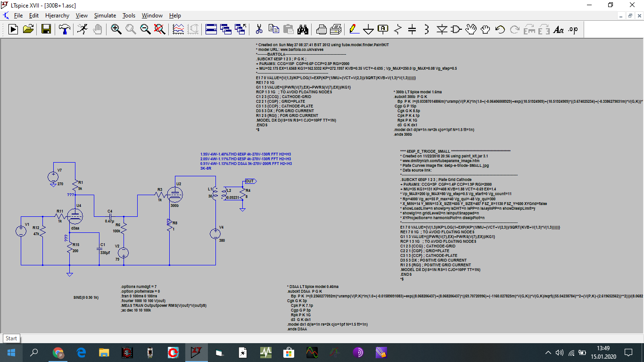
Task: Click the Redo arrow icon
Action: click(514, 29)
